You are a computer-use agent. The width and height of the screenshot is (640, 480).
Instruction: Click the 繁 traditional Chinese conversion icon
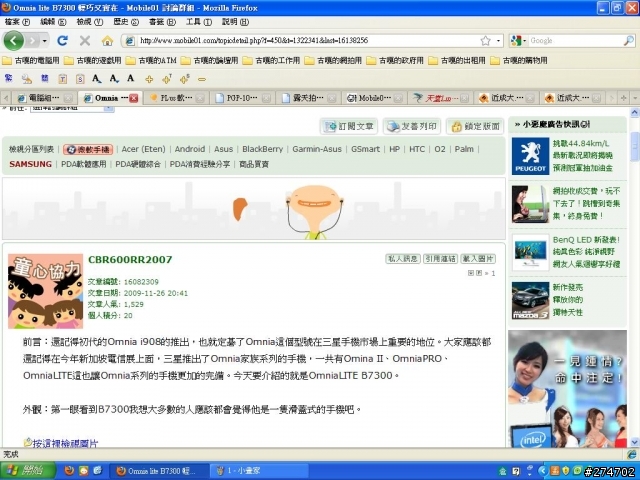point(8,78)
